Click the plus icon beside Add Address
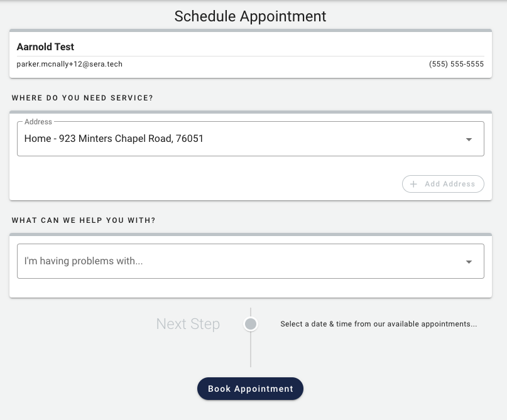This screenshot has height=420, width=507. 413,184
